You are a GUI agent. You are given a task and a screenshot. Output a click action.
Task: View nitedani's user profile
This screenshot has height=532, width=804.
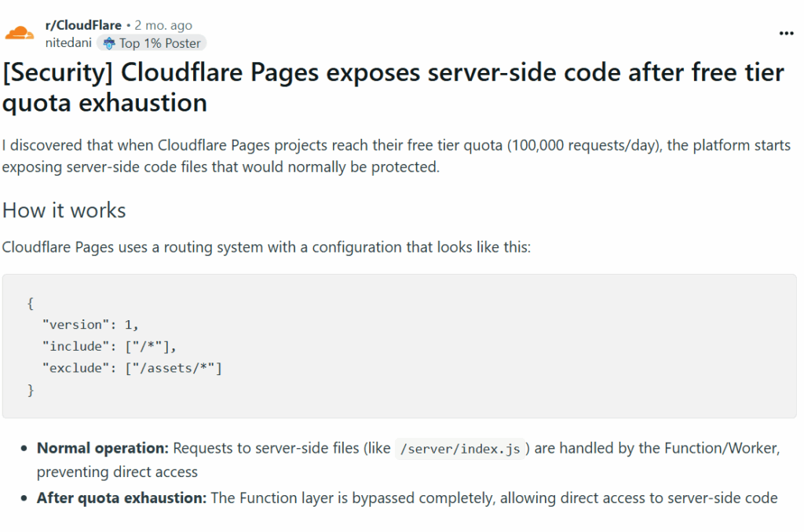(x=68, y=43)
